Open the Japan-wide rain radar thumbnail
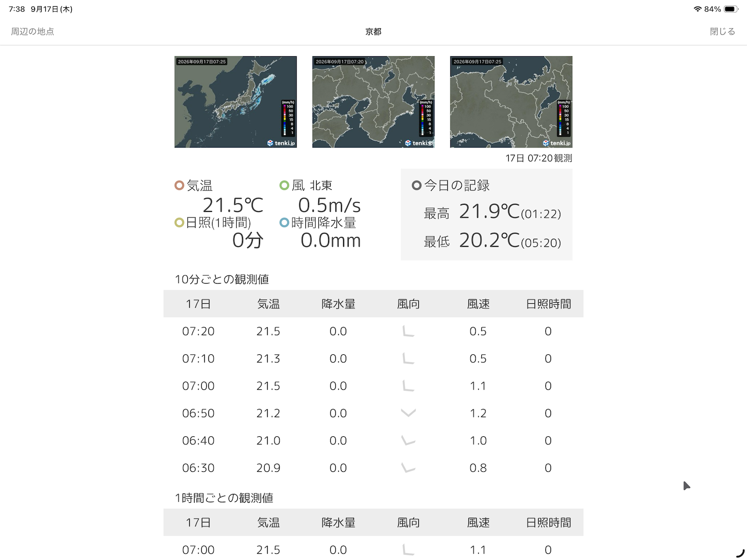747x560 pixels. pyautogui.click(x=236, y=102)
